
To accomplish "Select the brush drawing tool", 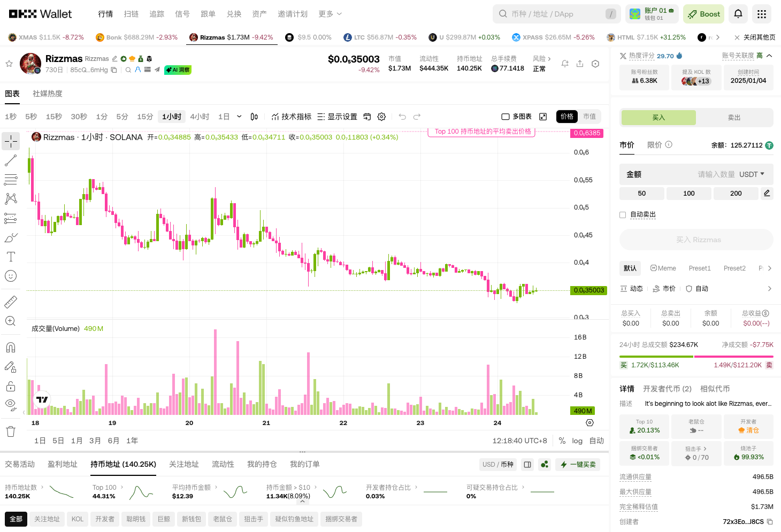I will pos(11,237).
